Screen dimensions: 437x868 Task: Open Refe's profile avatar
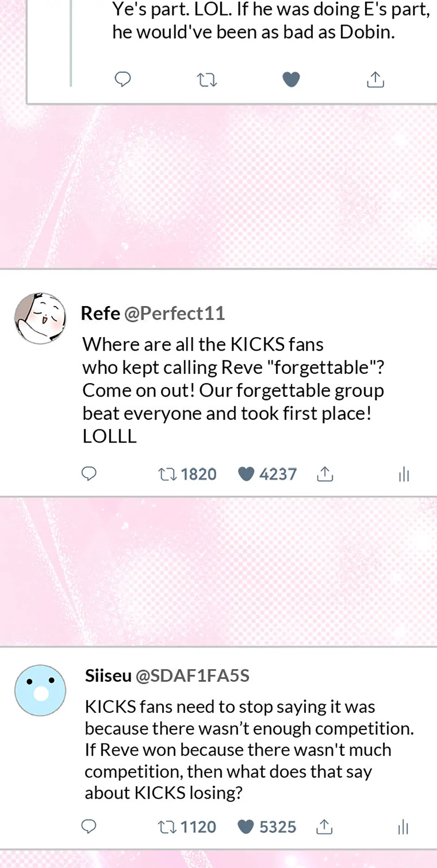pos(40,319)
